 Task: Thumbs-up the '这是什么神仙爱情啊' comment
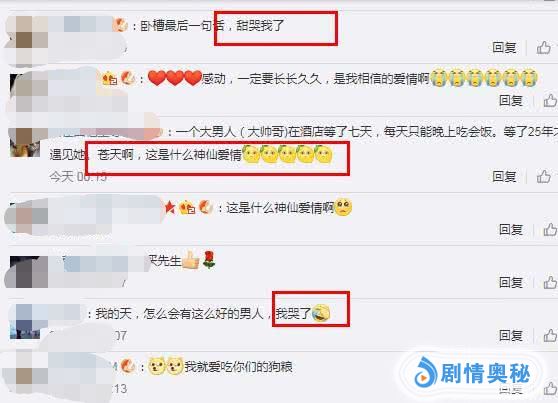pyautogui.click(x=551, y=230)
